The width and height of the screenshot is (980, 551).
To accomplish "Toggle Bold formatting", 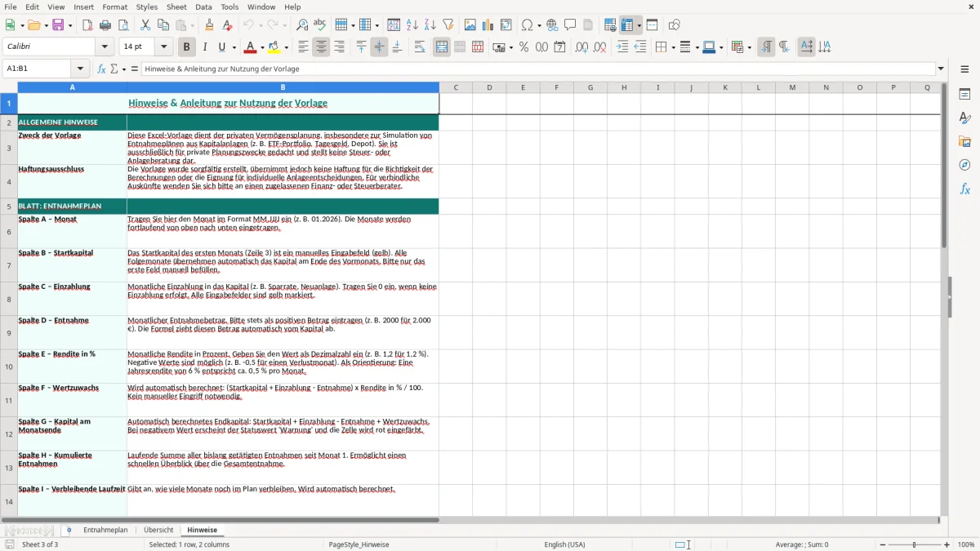I will click(x=186, y=47).
